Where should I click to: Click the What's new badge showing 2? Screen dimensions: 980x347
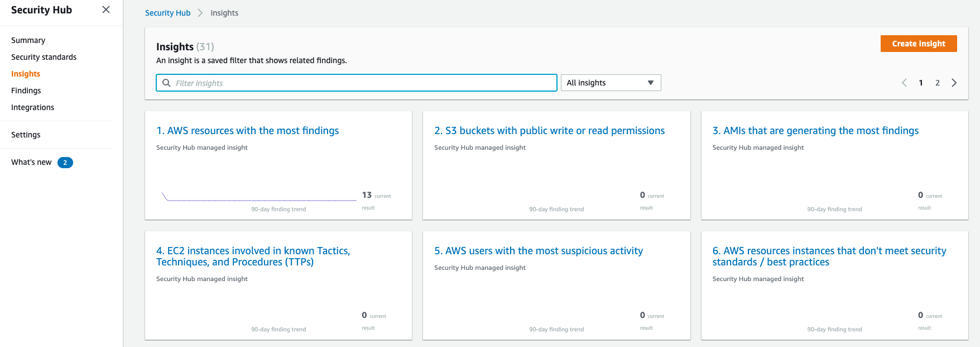65,163
